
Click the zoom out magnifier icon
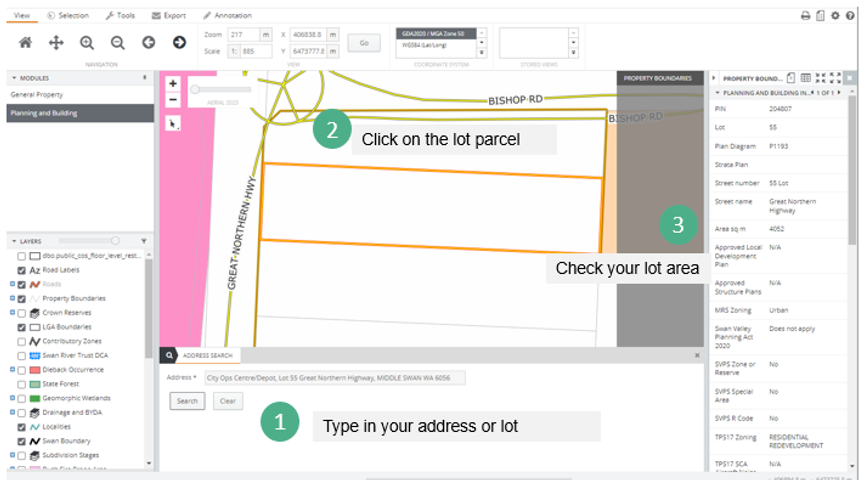pos(117,42)
